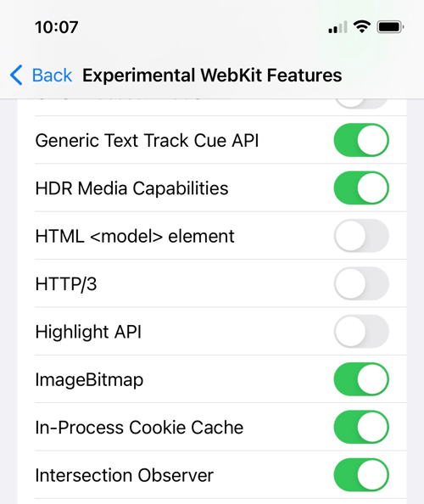Turn off HDR Media Capabilities switch
The height and width of the screenshot is (504, 424).
coord(361,188)
